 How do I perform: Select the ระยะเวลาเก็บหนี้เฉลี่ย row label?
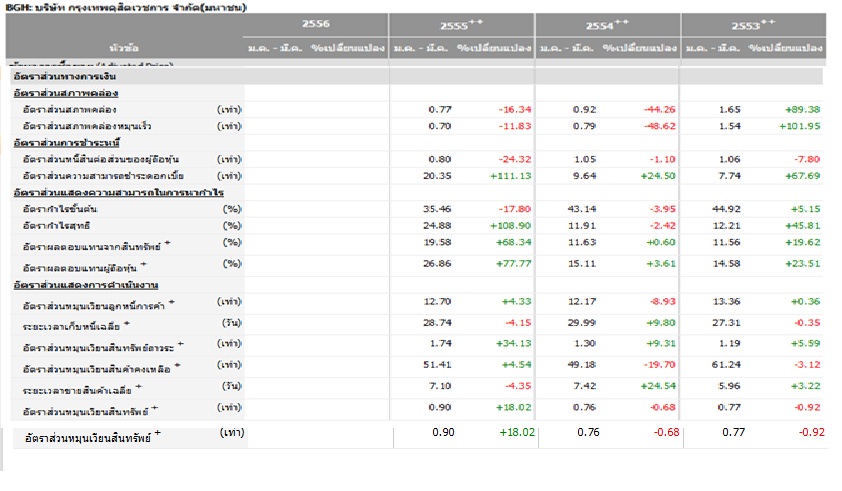pos(75,325)
